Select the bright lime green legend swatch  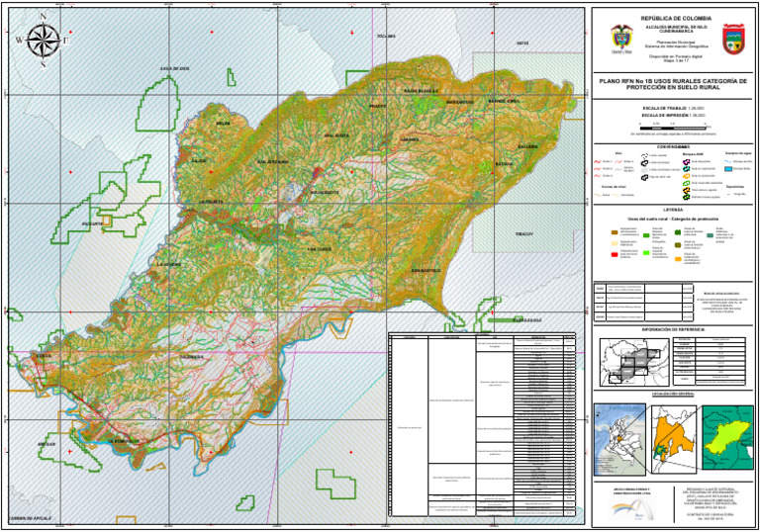[646, 253]
